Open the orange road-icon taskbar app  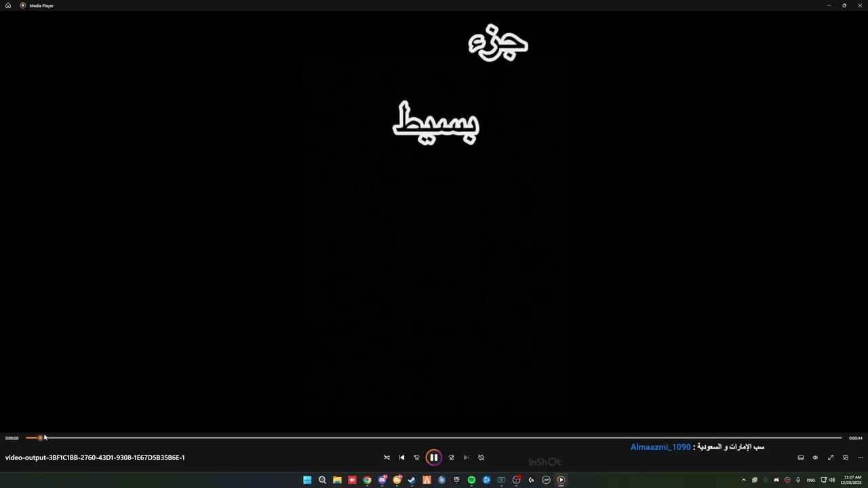[427, 480]
